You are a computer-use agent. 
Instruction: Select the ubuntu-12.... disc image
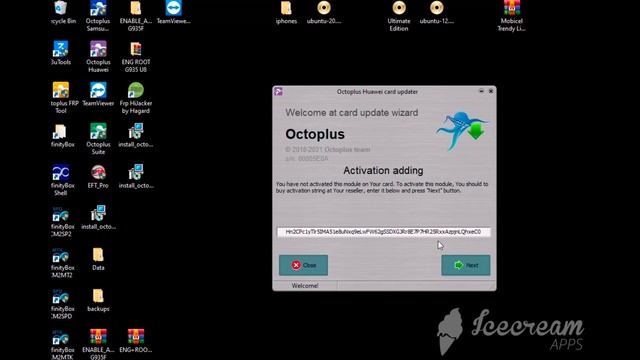click(436, 13)
